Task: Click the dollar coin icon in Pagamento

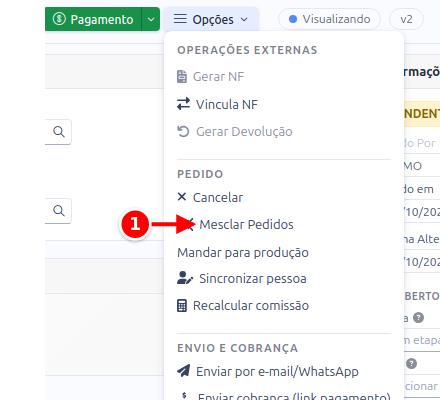Action: [x=59, y=19]
